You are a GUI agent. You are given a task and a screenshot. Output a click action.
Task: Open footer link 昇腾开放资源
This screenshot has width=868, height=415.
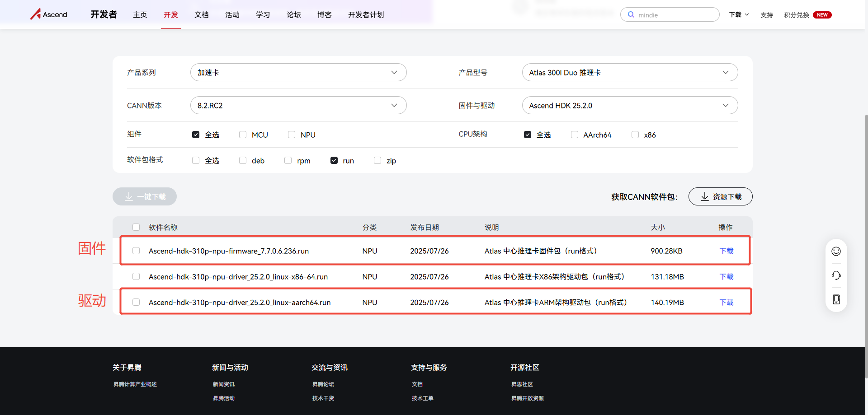[528, 398]
